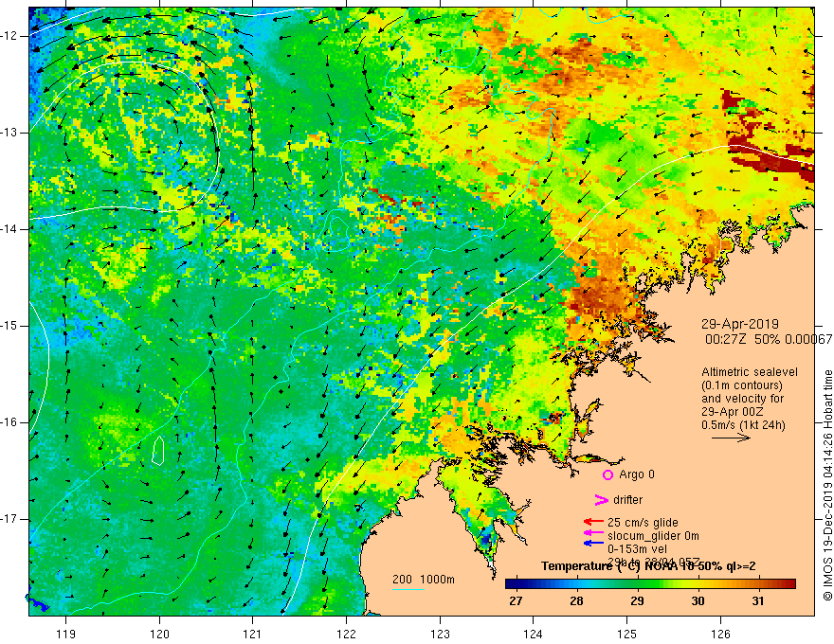
Task: Click latitude axis label -12
Action: point(11,36)
